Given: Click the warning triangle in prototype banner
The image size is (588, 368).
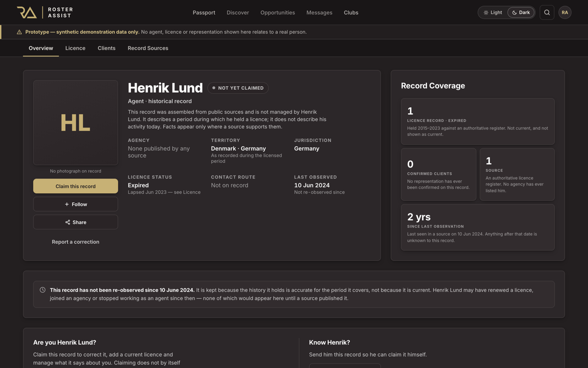Looking at the screenshot, I should click(19, 32).
